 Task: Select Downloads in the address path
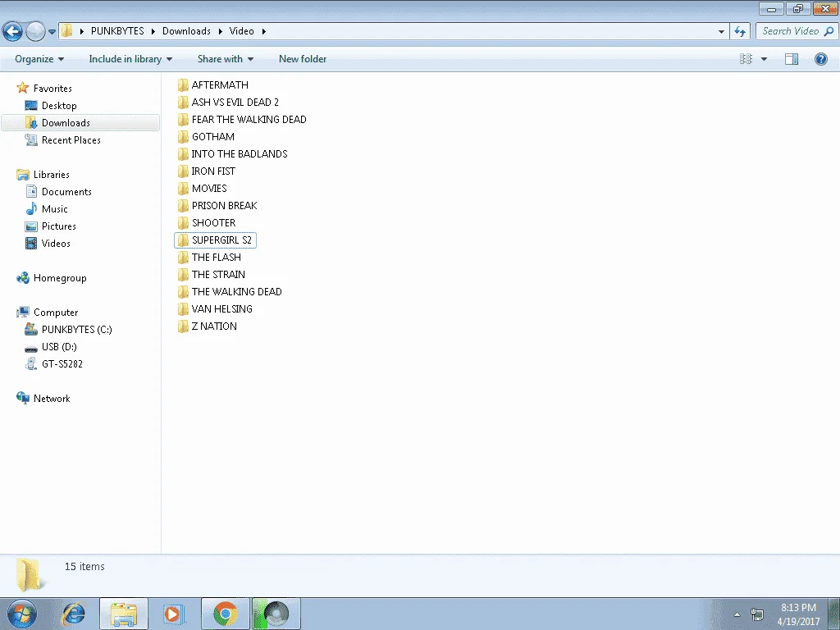pos(186,31)
